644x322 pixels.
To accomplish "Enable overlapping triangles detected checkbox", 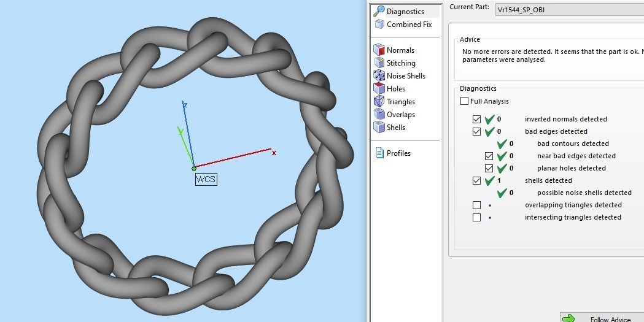I will tap(476, 205).
